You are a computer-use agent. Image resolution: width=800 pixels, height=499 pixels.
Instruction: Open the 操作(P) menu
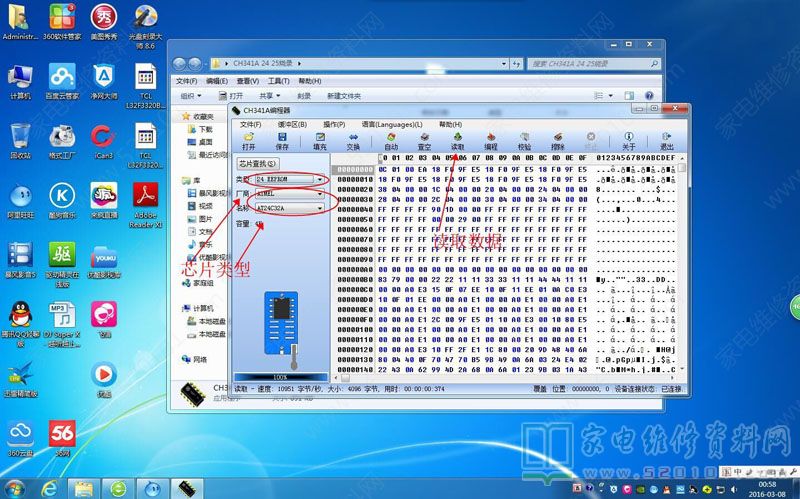click(x=334, y=124)
